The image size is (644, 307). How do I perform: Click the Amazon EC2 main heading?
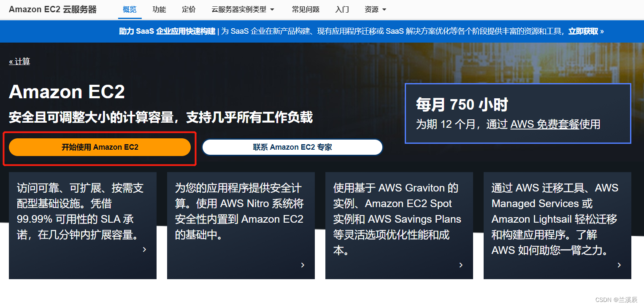click(x=67, y=92)
